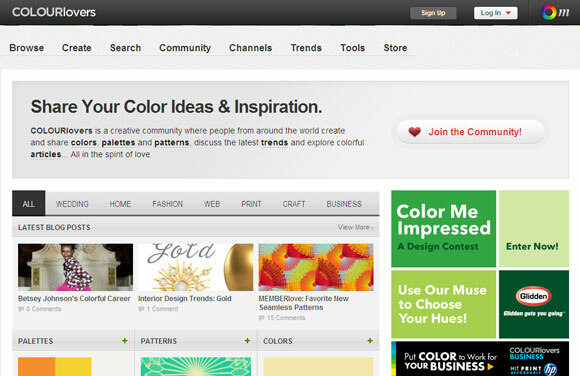Viewport: 580px width, 376px height.
Task: Click Put COLOR to Work business banner
Action: click(x=480, y=359)
